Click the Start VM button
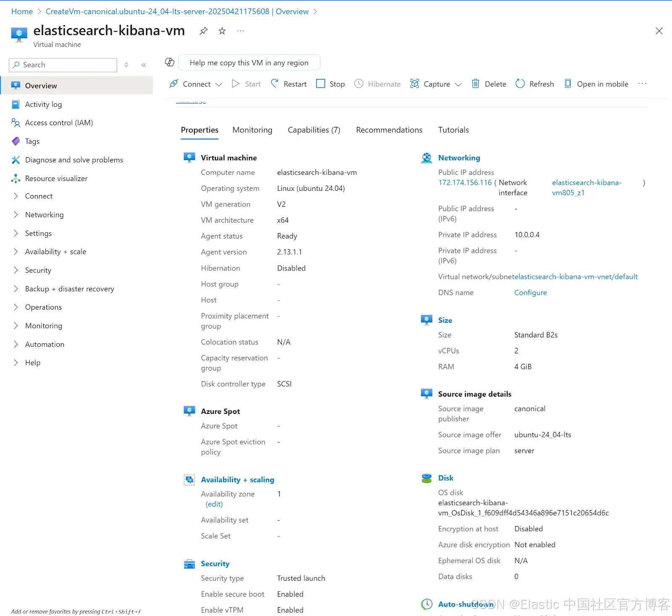The height and width of the screenshot is (616, 672). tap(246, 84)
